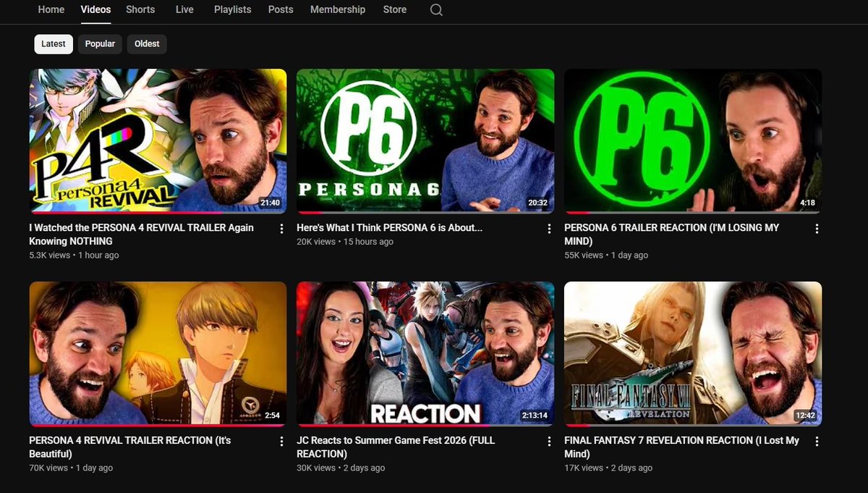Sort videos by Oldest chip
This screenshot has width=868, height=493.
click(x=147, y=44)
